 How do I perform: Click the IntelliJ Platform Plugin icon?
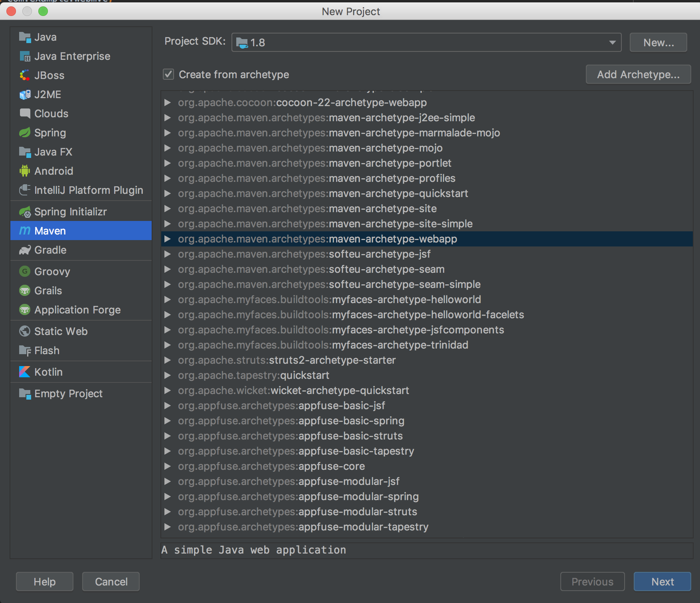tap(25, 190)
